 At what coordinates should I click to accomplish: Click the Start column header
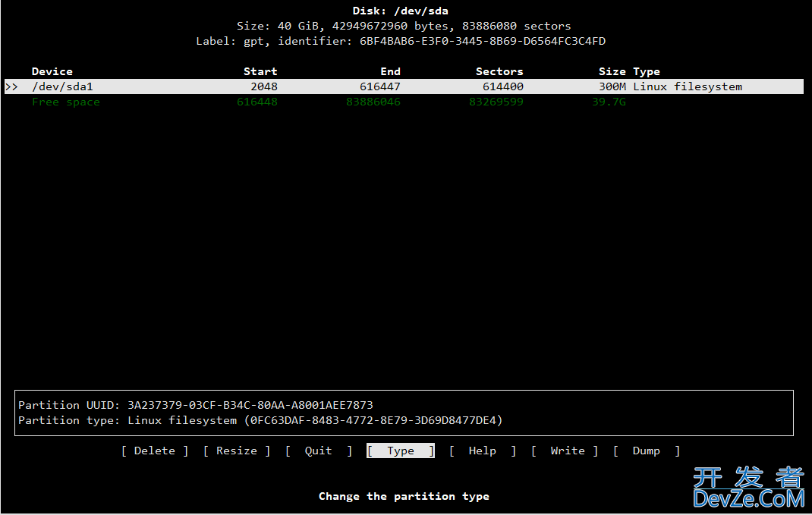coord(260,71)
